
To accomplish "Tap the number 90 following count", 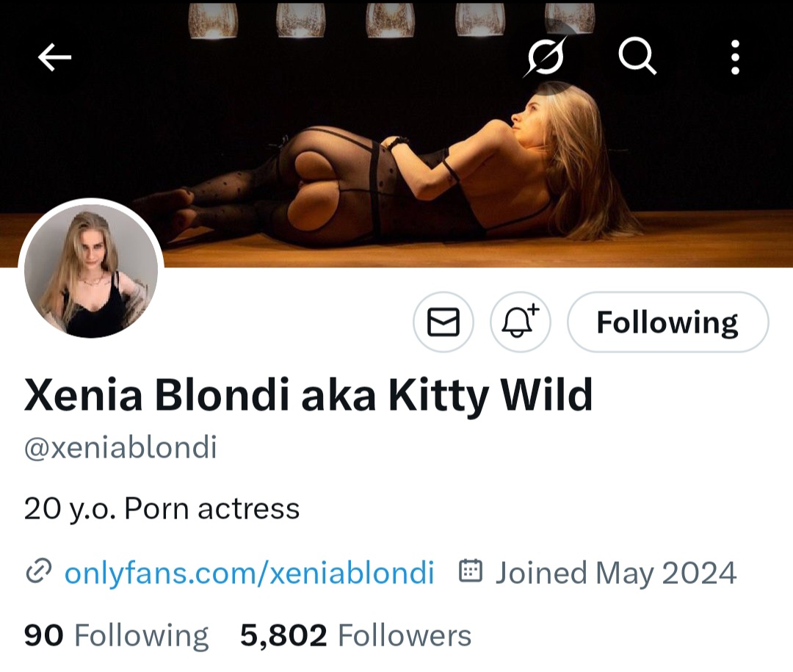I will [x=43, y=635].
